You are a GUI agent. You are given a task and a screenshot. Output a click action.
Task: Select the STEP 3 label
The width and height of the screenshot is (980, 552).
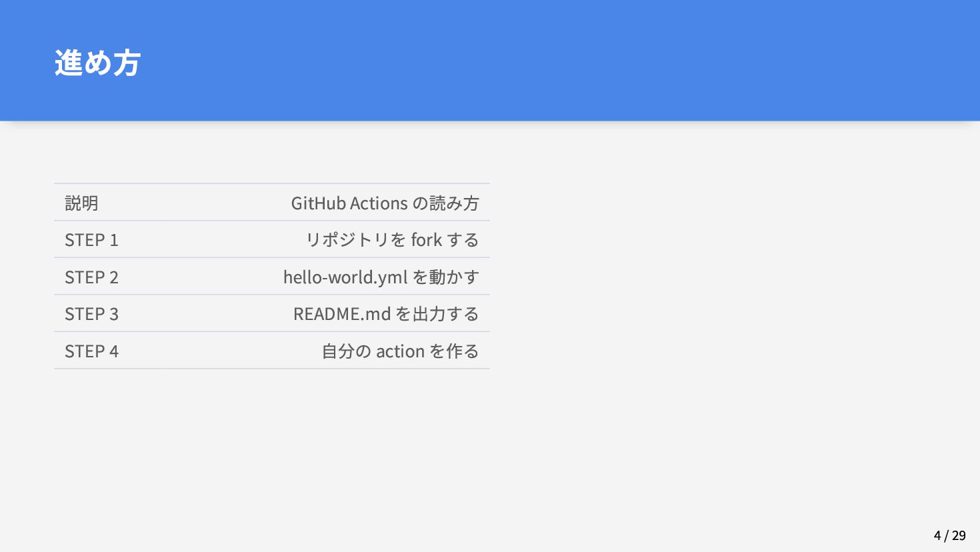[91, 314]
